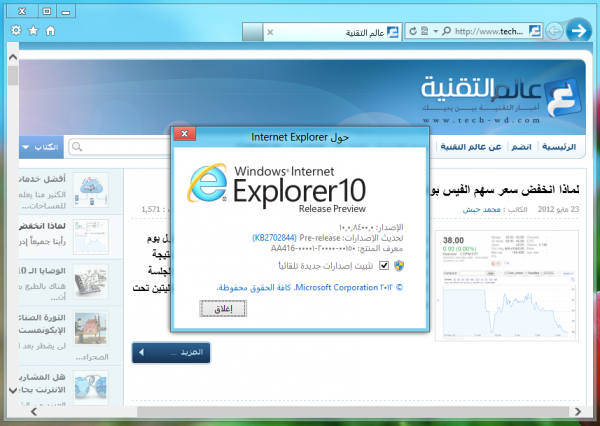Click the عالم التقنية site logo
Viewport: 600px width, 426px height.
(501, 99)
